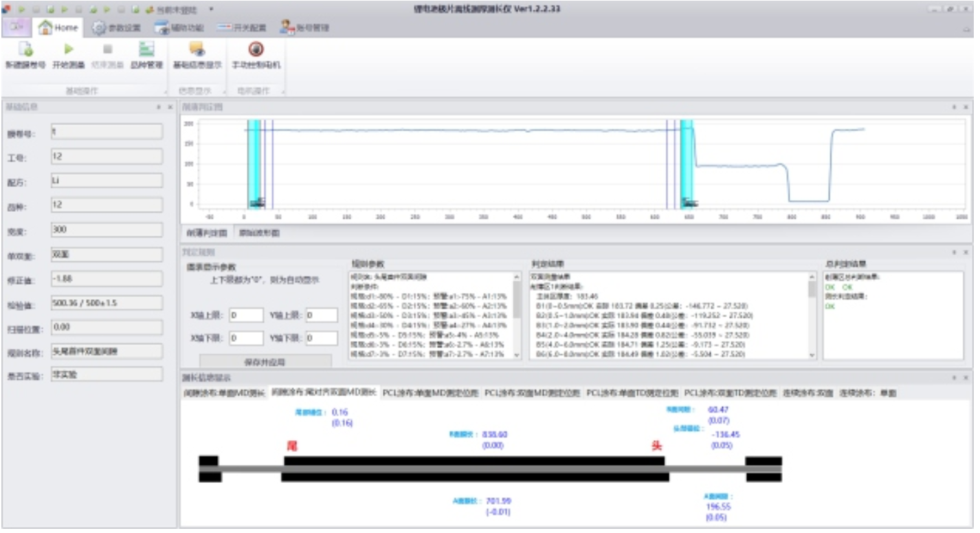
Task: Expand the quick access toolbar dropdown arrow
Action: click(211, 10)
